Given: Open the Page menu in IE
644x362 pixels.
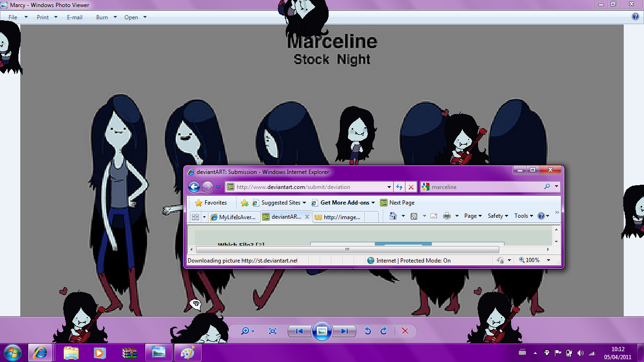Looking at the screenshot, I should (473, 216).
